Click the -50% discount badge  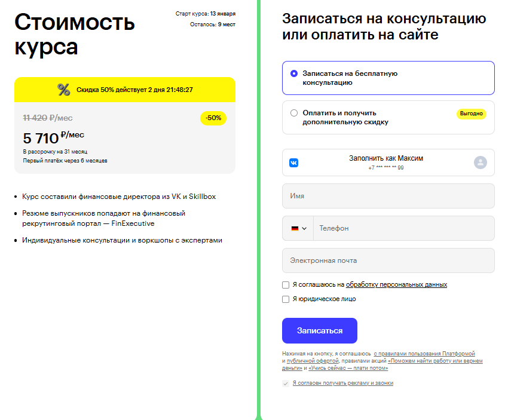coord(213,118)
